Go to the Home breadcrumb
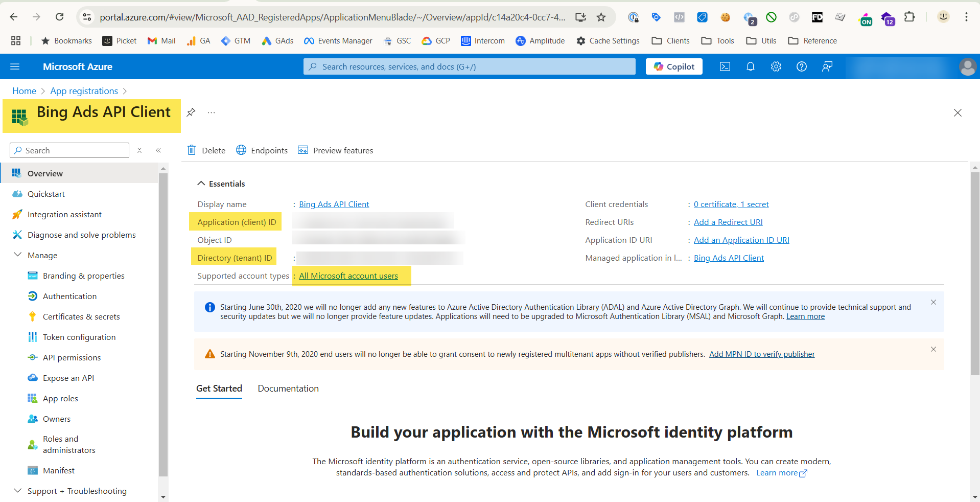The height and width of the screenshot is (502, 980). [x=24, y=91]
